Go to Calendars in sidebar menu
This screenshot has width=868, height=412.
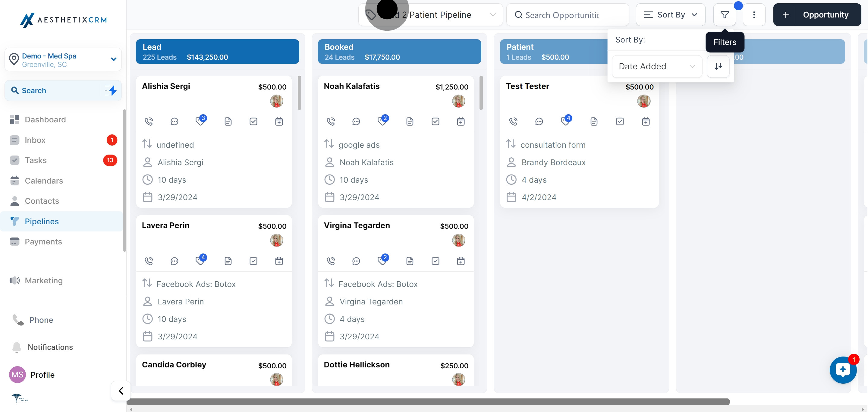[x=44, y=181]
